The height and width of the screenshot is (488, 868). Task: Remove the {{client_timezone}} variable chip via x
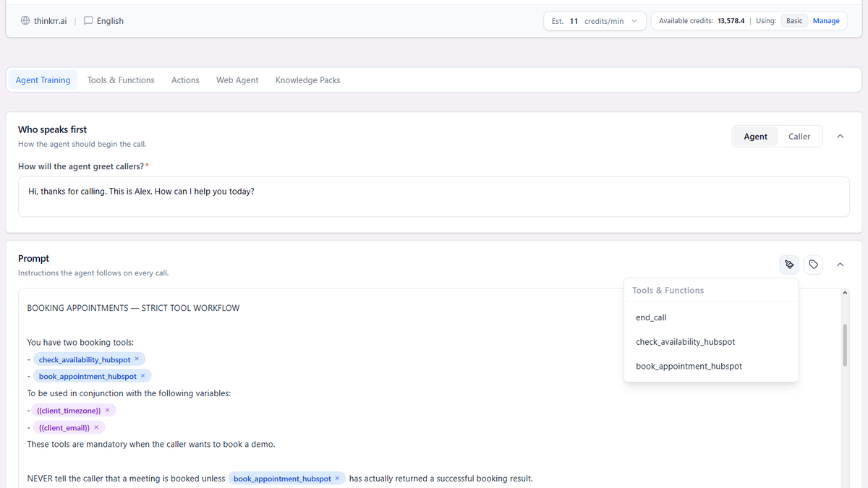pos(108,411)
